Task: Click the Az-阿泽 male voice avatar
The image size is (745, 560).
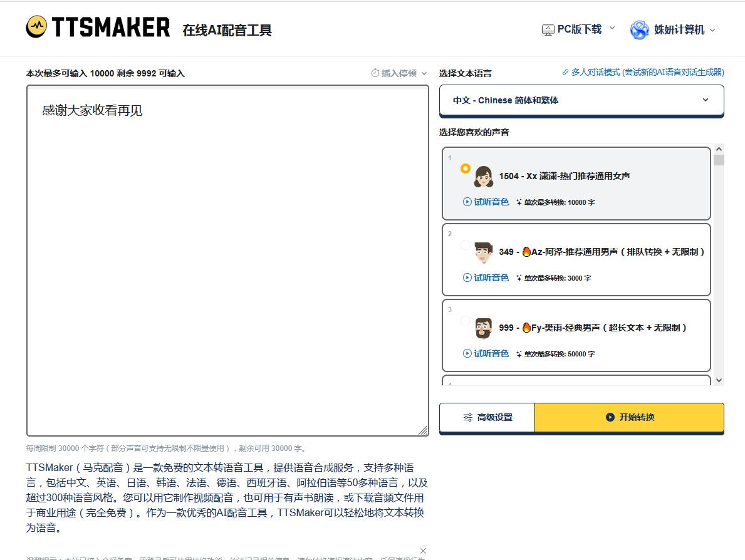Action: point(483,252)
